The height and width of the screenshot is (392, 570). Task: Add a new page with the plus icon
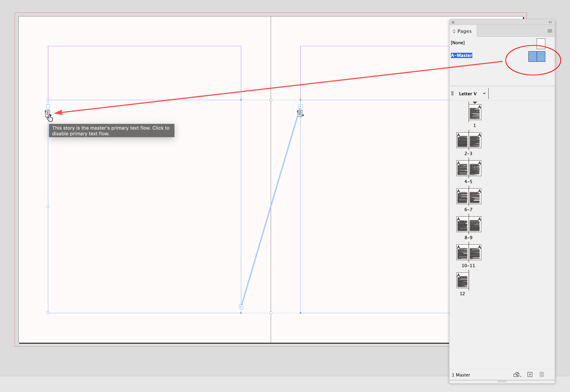530,374
